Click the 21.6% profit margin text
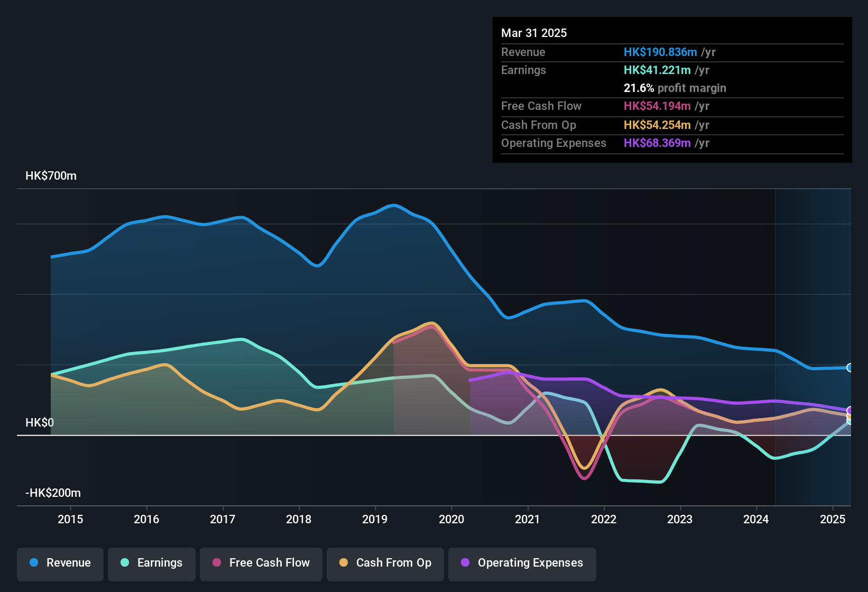 [675, 88]
